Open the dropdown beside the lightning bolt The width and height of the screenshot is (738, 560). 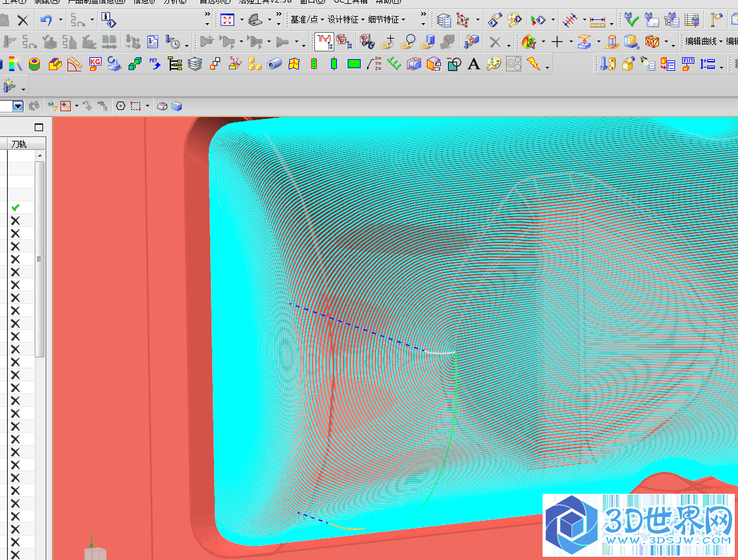(x=547, y=68)
